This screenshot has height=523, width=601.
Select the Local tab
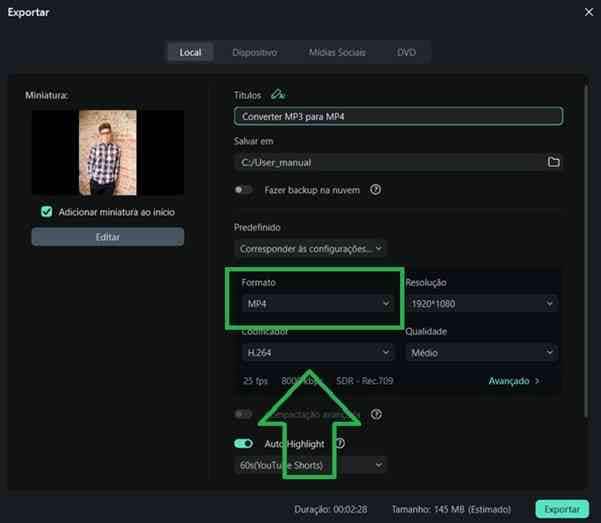(x=190, y=52)
